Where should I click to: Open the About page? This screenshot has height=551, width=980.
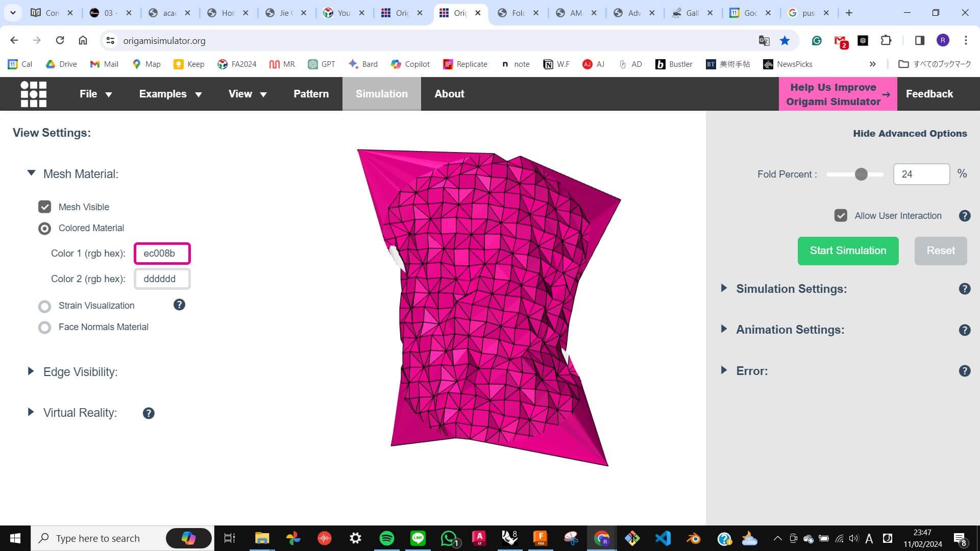(x=449, y=94)
